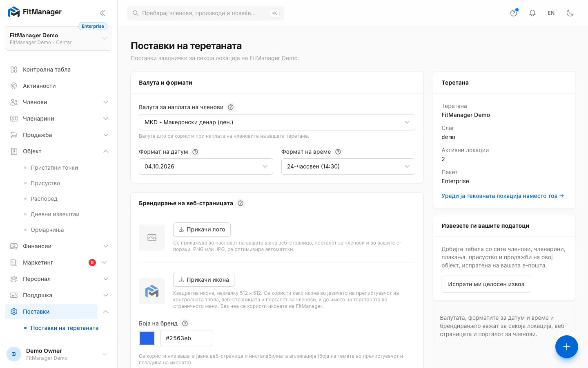
Task: Click Прикачи икона upload button
Action: pyautogui.click(x=204, y=280)
